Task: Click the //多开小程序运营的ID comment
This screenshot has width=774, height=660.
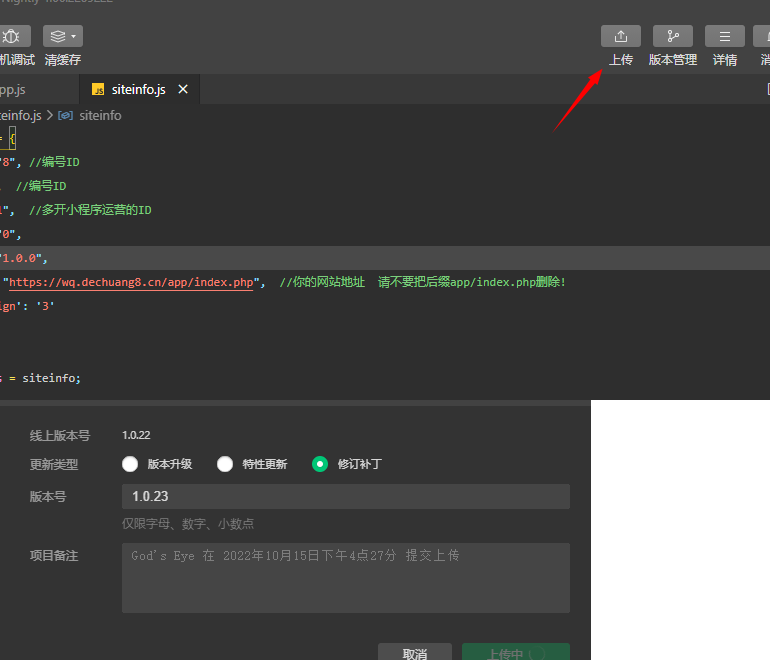Action: 90,210
